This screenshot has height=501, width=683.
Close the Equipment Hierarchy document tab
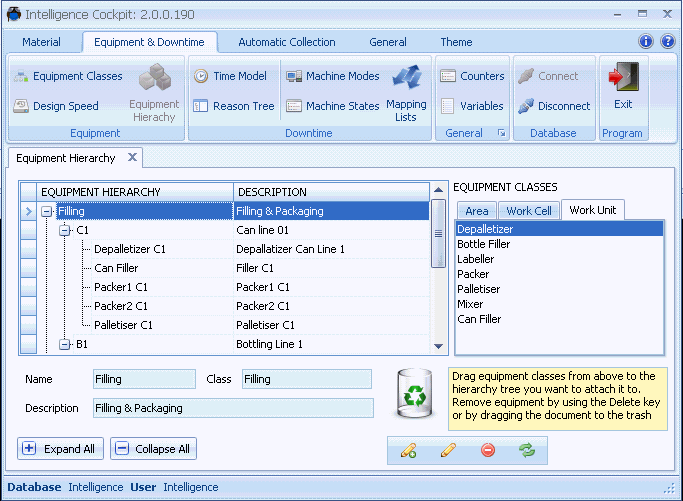click(x=133, y=157)
